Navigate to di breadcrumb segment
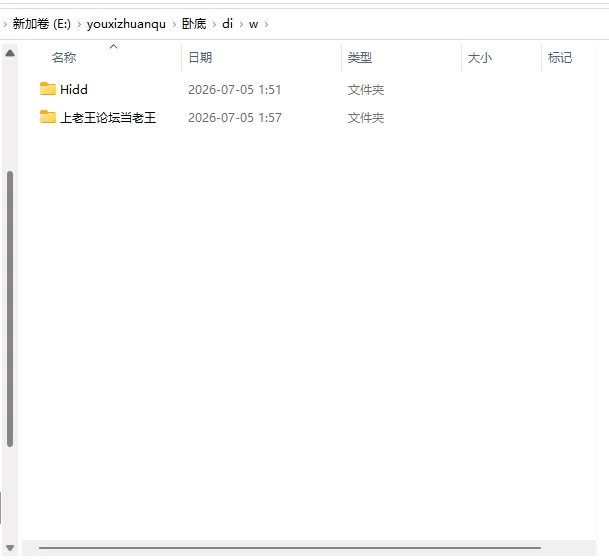The image size is (609, 560). click(x=227, y=24)
